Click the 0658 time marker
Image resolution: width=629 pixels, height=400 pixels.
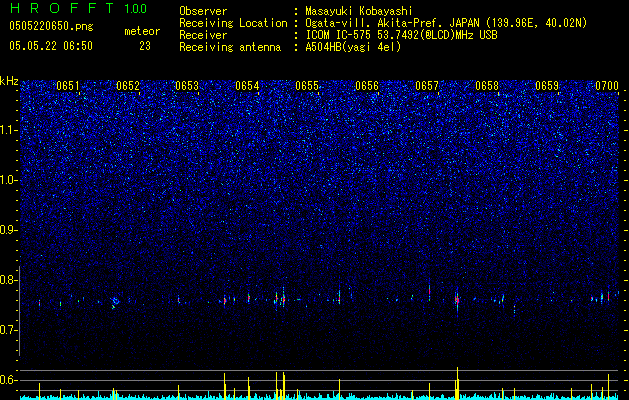tap(487, 86)
